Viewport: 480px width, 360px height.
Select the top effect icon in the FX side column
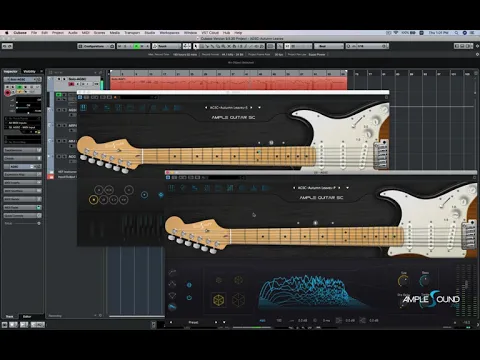coord(172,273)
